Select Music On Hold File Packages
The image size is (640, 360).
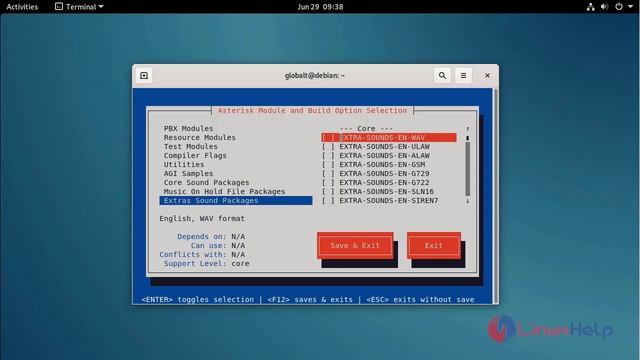(224, 191)
